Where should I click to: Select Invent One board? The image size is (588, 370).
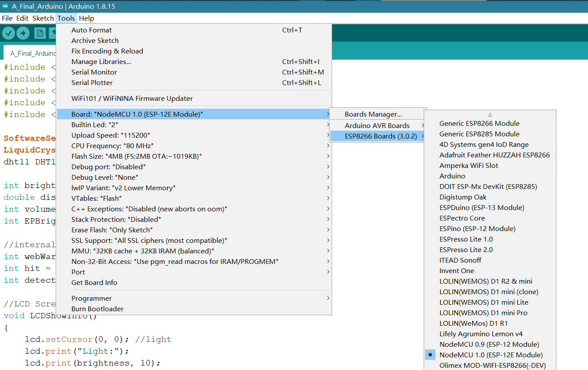[x=490, y=271]
